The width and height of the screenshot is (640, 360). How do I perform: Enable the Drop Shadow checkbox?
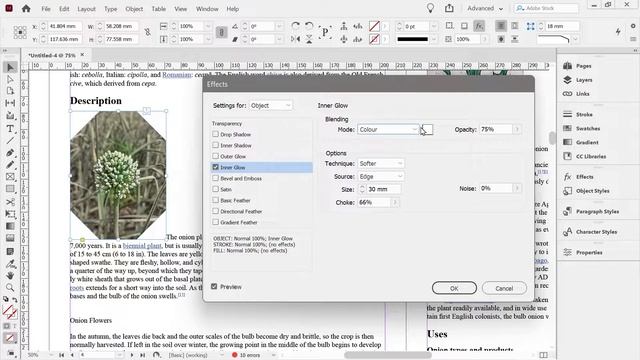pyautogui.click(x=216, y=134)
